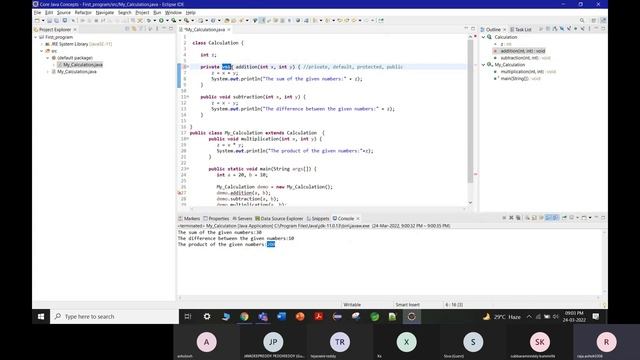Collapse the First_program project node
Screen dimensions: 640x360
click(36, 37)
